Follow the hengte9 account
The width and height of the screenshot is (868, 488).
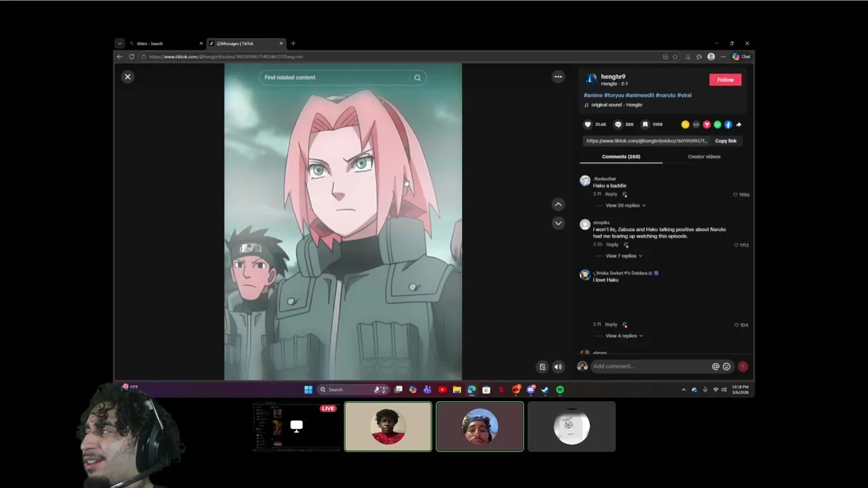[x=726, y=80]
